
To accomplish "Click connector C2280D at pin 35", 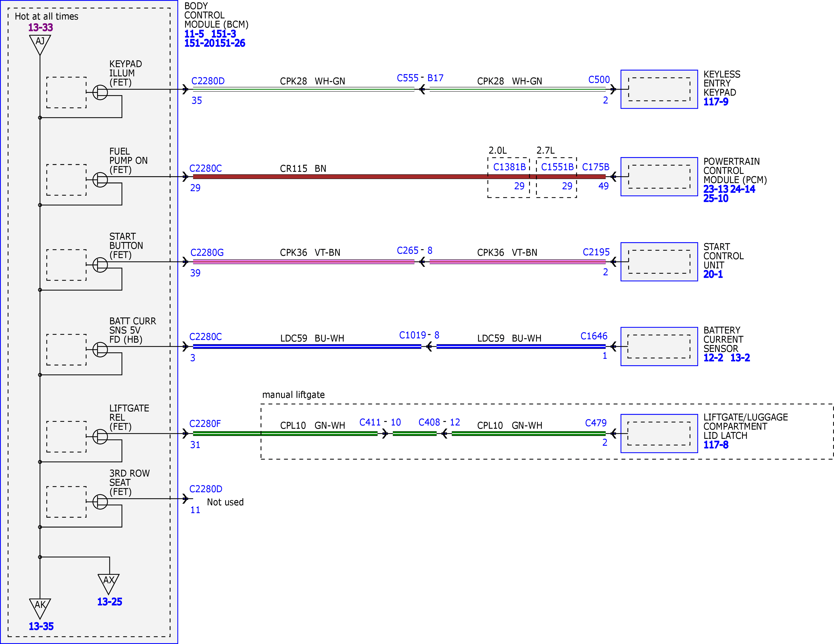I will tap(208, 81).
